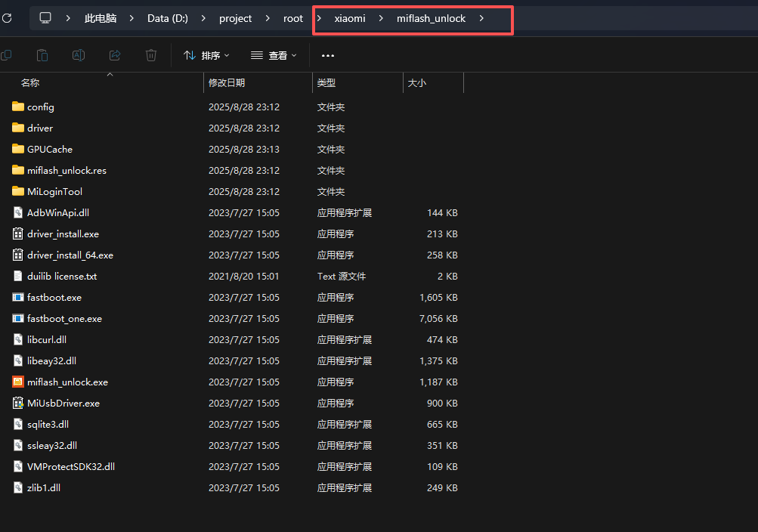Click the MiLoginTool folder icon
Screen dimensions: 758x532
pyautogui.click(x=18, y=192)
